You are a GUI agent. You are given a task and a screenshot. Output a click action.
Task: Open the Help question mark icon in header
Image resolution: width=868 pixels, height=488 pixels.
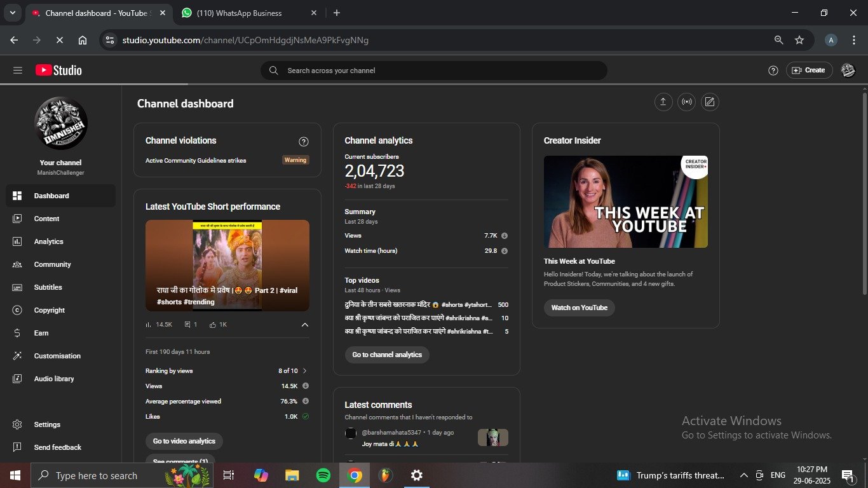(x=773, y=71)
